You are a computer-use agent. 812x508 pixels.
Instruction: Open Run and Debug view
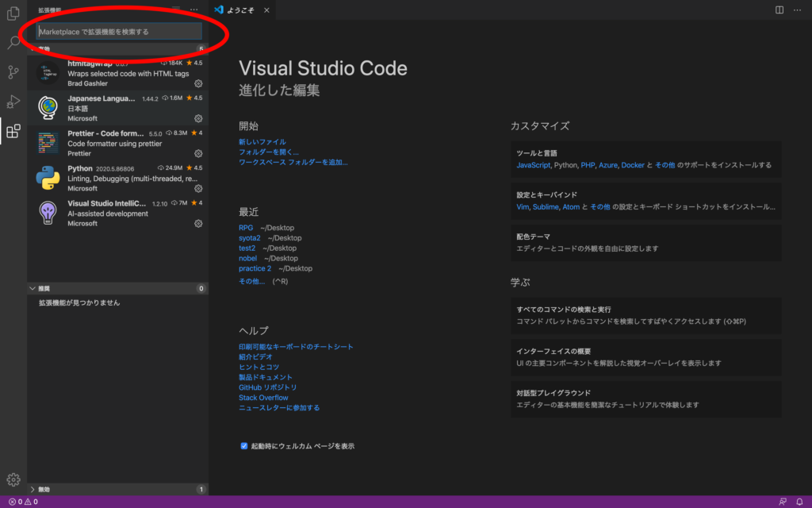(13, 102)
